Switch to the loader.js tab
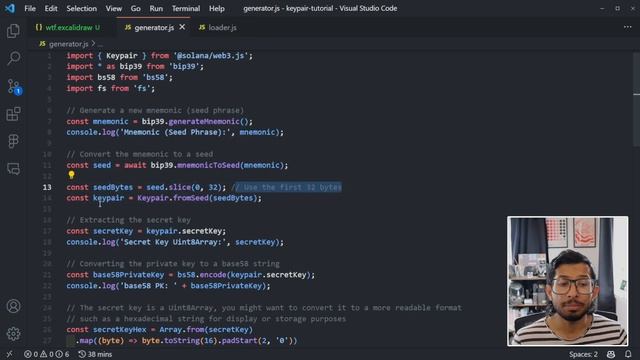Viewport: 640px width, 360px height. point(218,27)
